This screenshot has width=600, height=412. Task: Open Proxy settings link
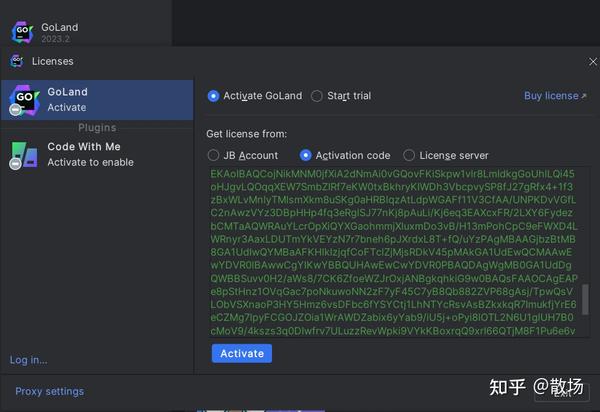[49, 391]
